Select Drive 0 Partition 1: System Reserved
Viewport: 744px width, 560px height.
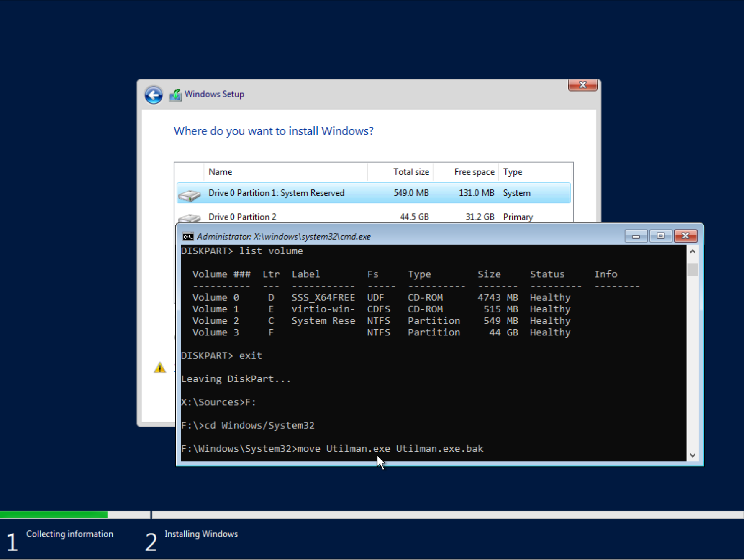[374, 193]
